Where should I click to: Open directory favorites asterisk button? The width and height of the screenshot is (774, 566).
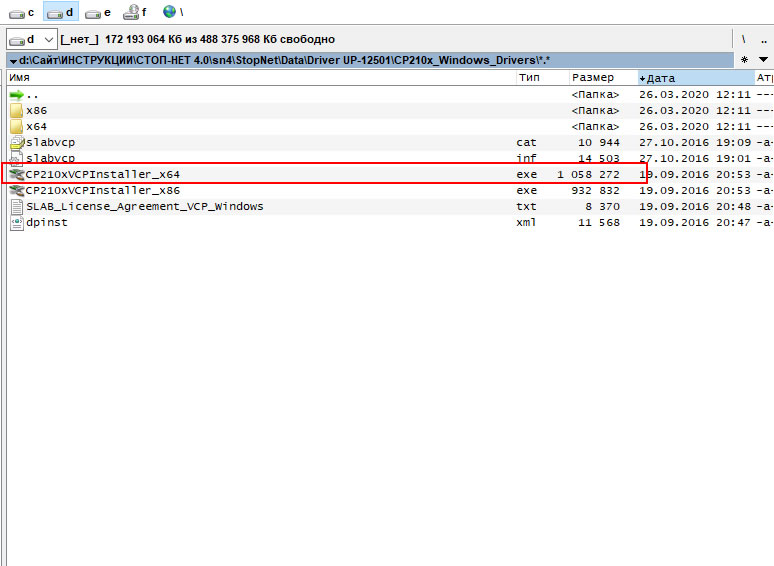pos(744,60)
